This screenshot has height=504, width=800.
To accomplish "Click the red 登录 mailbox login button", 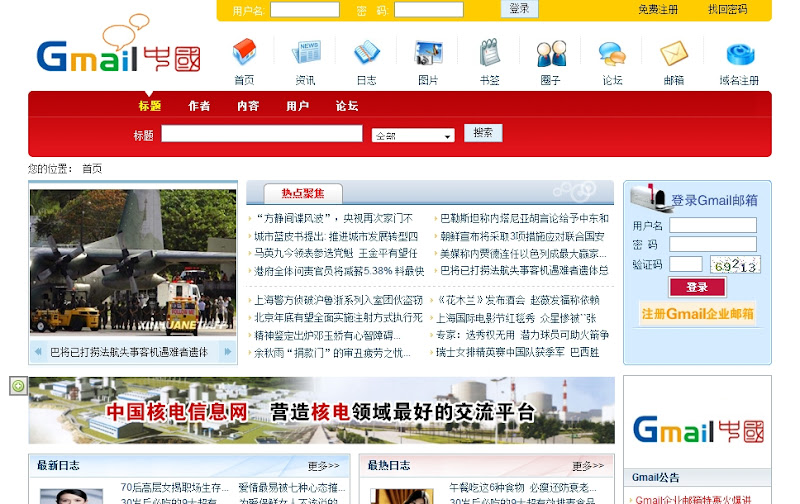I will point(697,287).
